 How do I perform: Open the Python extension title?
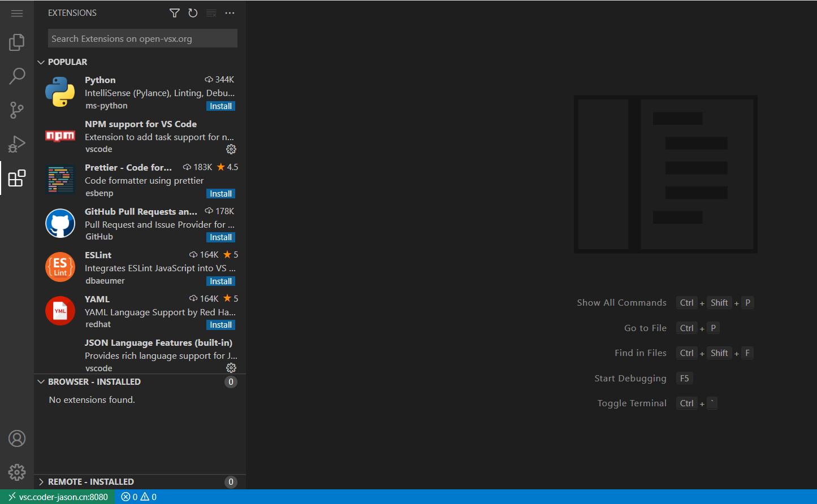[100, 80]
